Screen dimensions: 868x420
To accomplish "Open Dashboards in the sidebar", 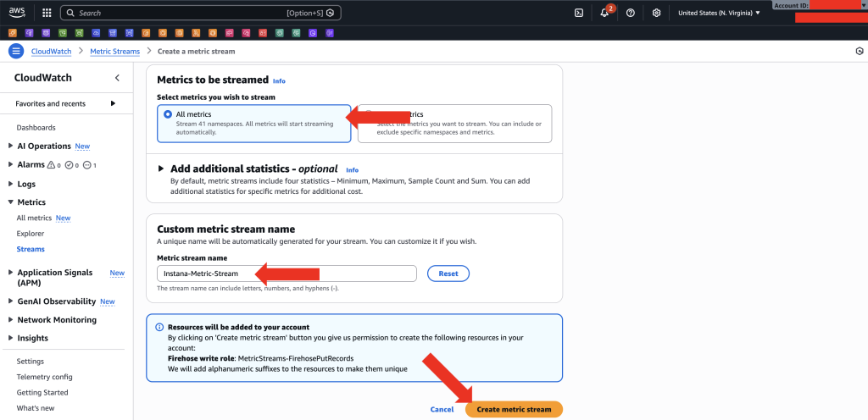I will [x=36, y=128].
